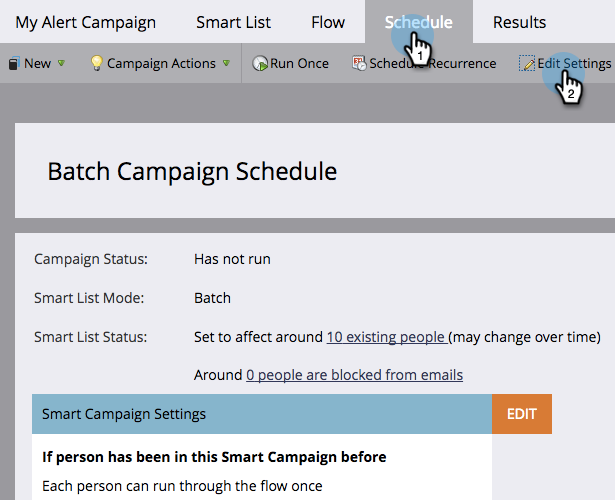The width and height of the screenshot is (615, 500).
Task: Click the Campaign Actions text label
Action: click(161, 63)
